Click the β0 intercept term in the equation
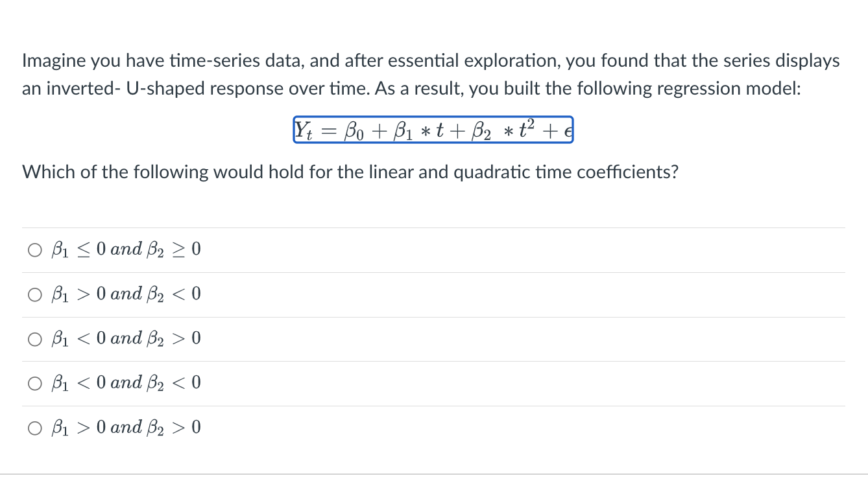This screenshot has width=868, height=477. coord(356,130)
